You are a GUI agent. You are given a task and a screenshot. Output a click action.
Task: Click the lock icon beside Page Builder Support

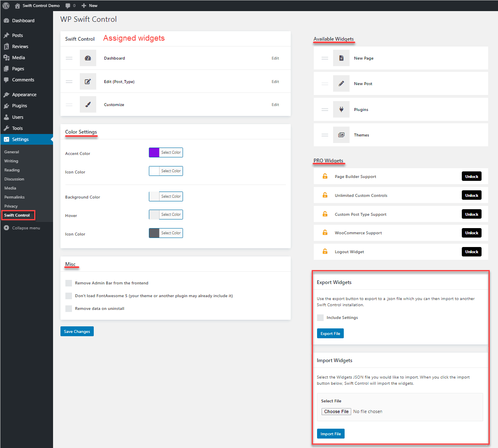(325, 176)
